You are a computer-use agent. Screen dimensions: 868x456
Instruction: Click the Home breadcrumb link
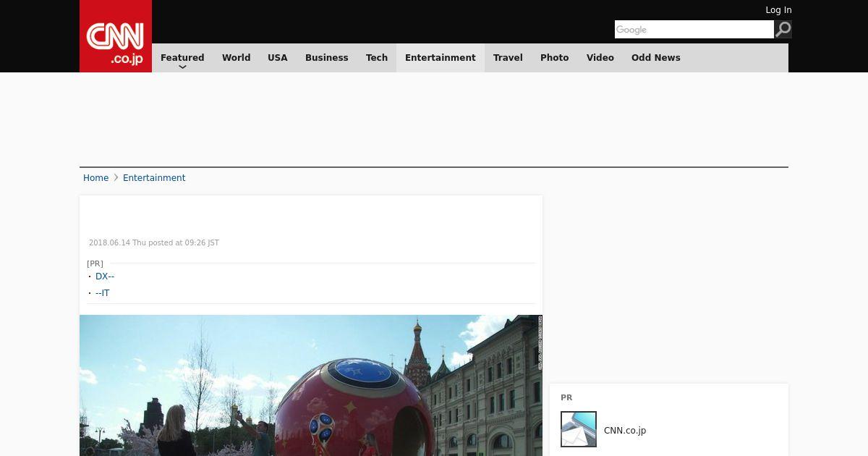pos(95,178)
